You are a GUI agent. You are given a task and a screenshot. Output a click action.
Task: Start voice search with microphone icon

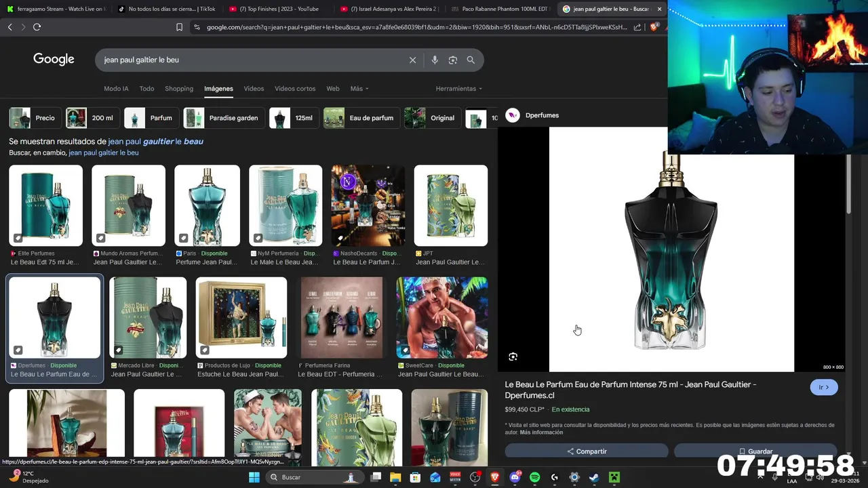(x=435, y=60)
